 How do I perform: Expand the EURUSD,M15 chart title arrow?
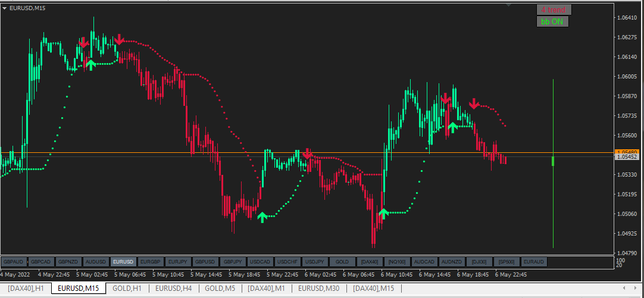tap(4, 7)
